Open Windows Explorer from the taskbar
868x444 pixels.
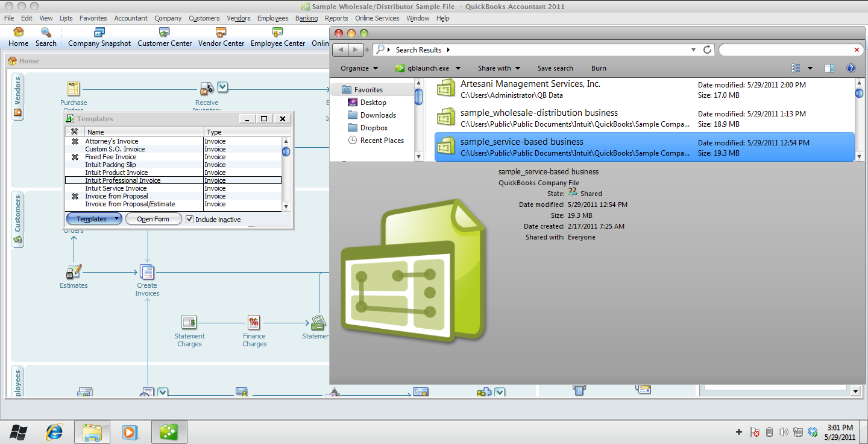[x=92, y=432]
